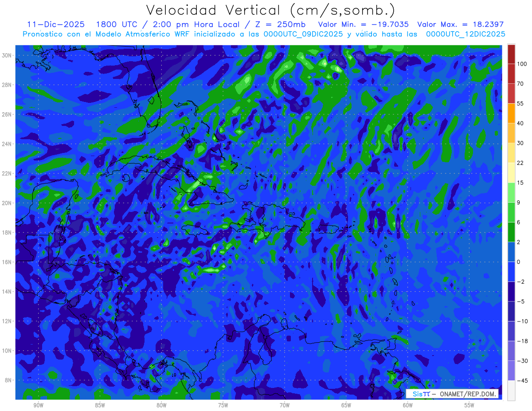
Task: Click the title "Velocidad Vertical (cm/s,somb.)"
Action: pyautogui.click(x=270, y=11)
